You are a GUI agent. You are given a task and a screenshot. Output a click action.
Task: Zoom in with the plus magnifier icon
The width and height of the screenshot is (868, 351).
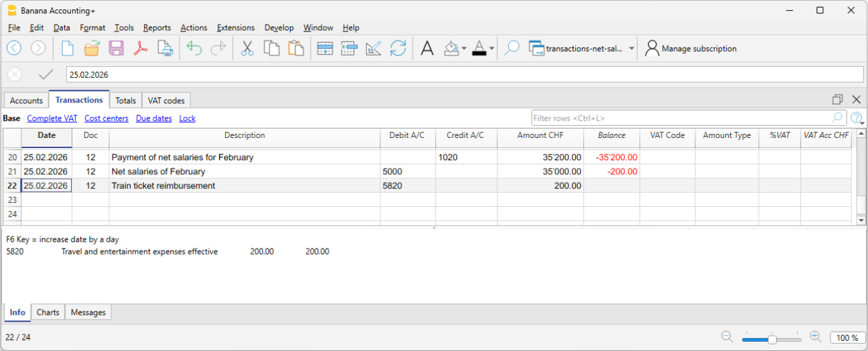[815, 337]
